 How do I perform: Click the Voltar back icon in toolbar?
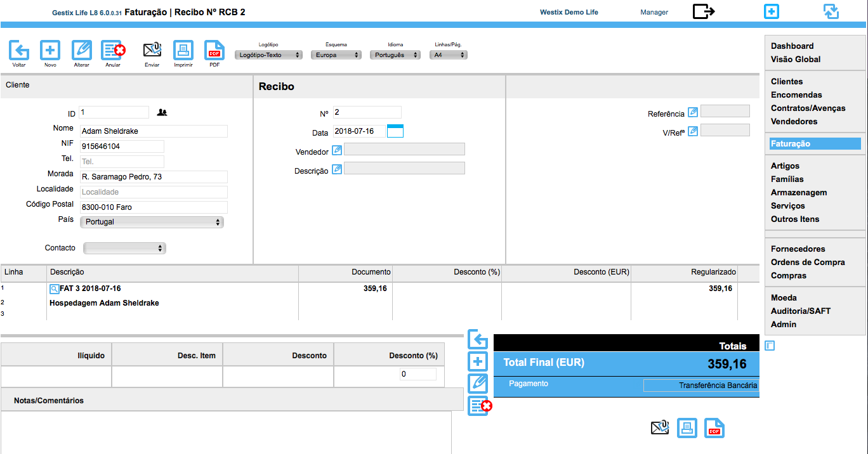point(19,50)
